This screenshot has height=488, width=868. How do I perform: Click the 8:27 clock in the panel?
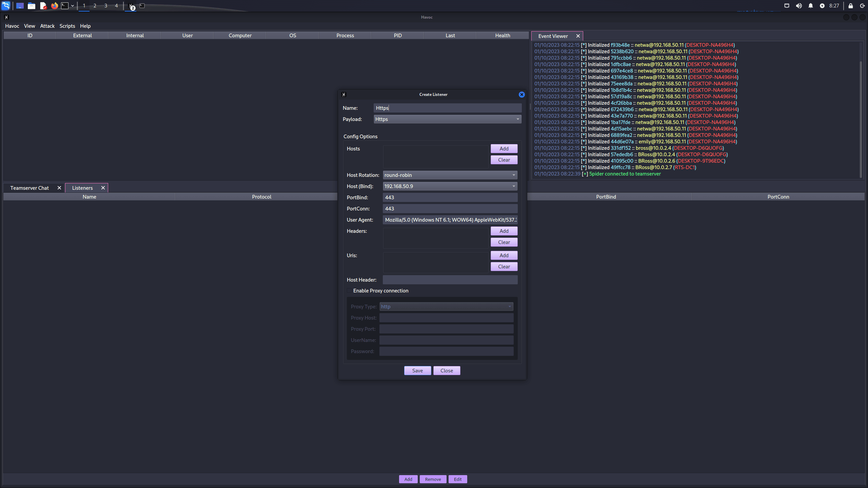(x=834, y=6)
